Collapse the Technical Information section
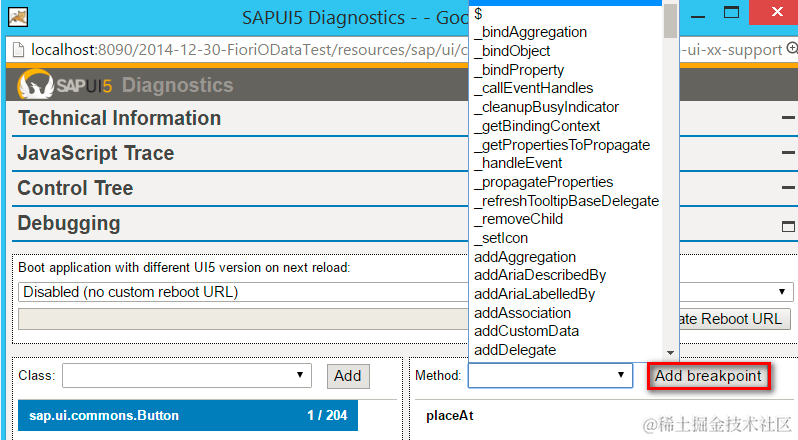The image size is (798, 440). tap(788, 118)
